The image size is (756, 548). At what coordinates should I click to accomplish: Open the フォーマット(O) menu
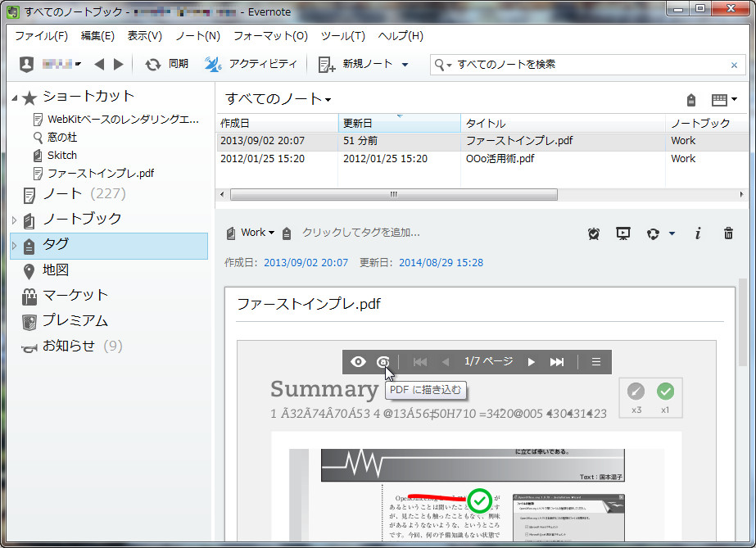[x=271, y=35]
